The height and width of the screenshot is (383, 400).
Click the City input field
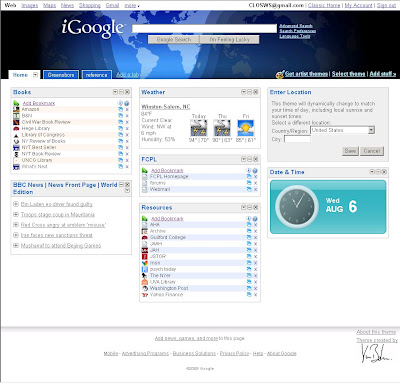pos(297,139)
